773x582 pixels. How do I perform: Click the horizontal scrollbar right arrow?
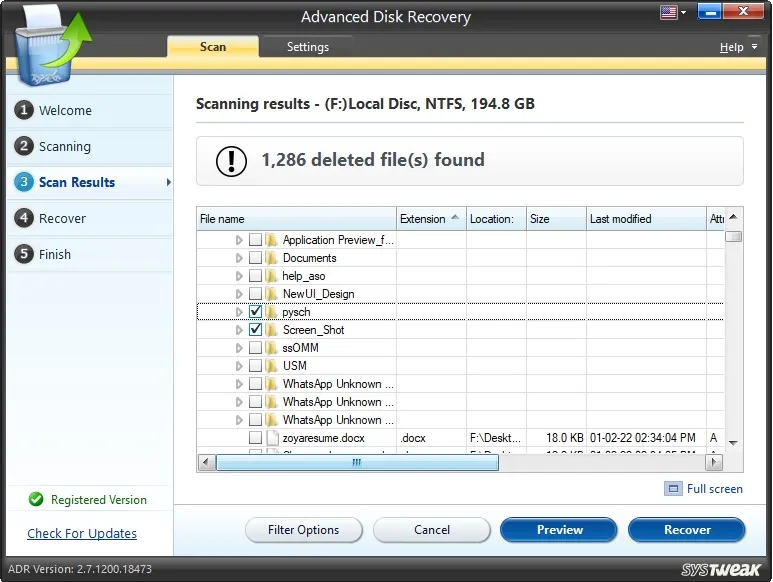(714, 462)
